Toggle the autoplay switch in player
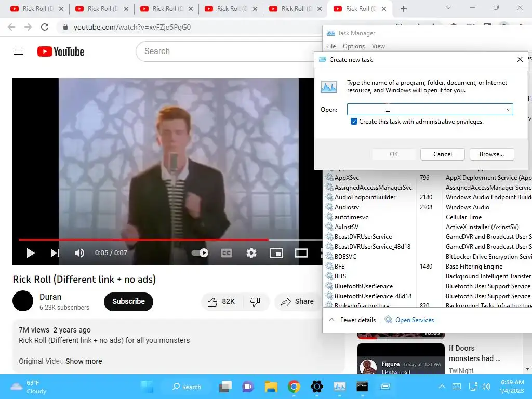The image size is (532, 399). point(200,253)
